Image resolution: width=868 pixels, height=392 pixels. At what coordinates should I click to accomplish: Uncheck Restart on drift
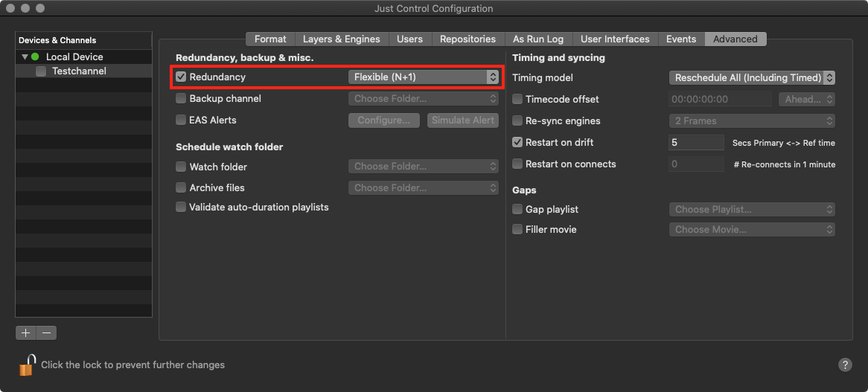point(517,142)
